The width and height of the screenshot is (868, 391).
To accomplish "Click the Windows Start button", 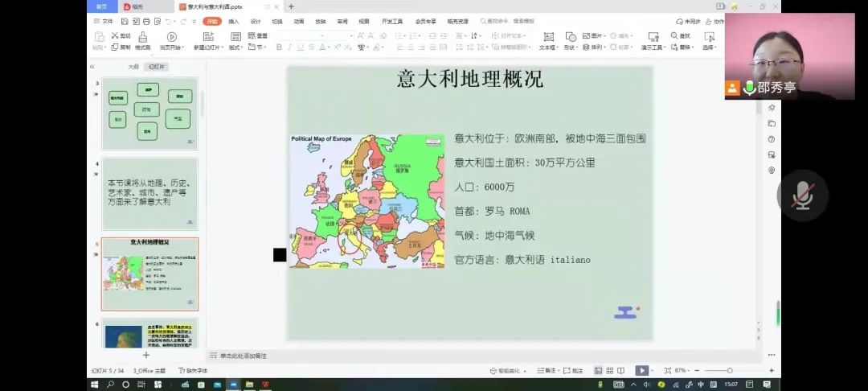I will (x=95, y=385).
